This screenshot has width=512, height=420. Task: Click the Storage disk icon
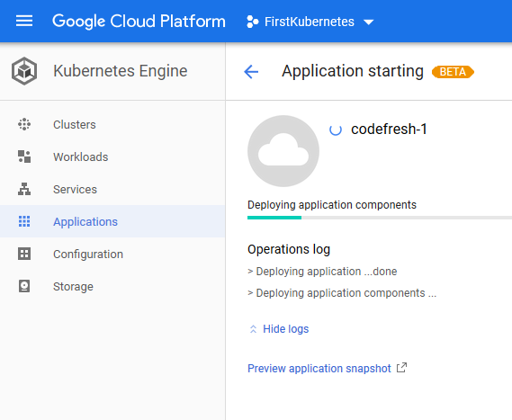tap(24, 286)
